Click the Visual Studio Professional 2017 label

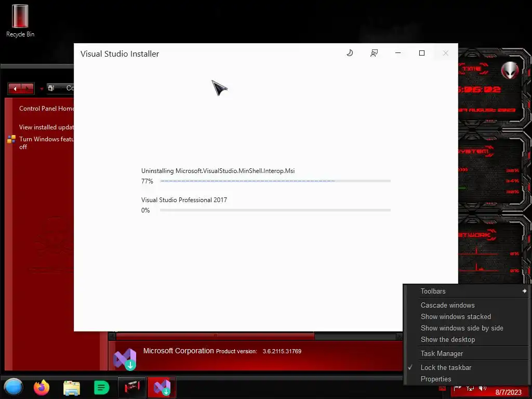[184, 200]
